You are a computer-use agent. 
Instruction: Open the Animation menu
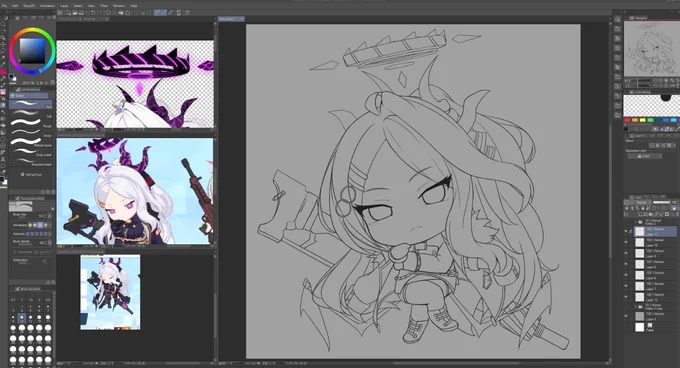click(x=48, y=6)
